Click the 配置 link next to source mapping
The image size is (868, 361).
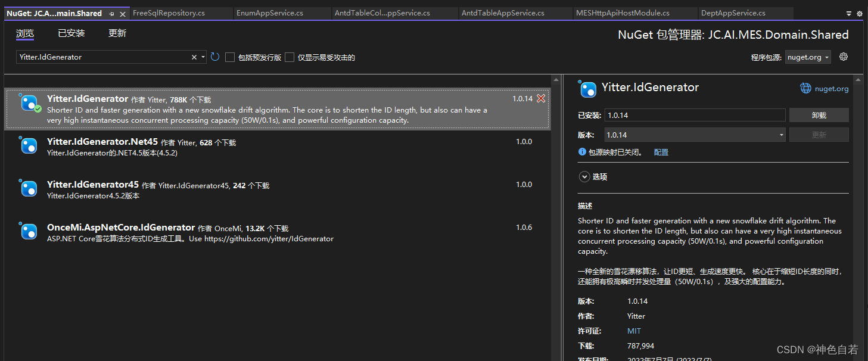[661, 151]
